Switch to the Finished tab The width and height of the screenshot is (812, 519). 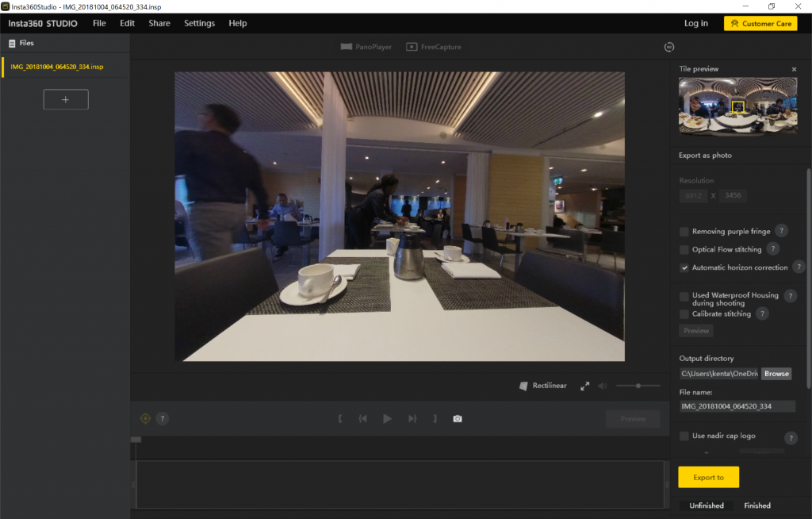click(x=756, y=506)
